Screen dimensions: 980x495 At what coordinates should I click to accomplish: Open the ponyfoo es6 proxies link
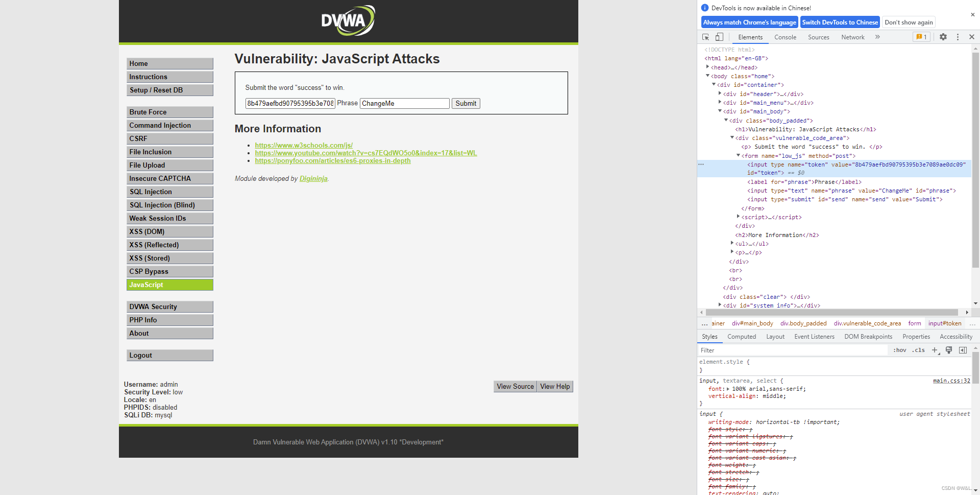(x=333, y=160)
